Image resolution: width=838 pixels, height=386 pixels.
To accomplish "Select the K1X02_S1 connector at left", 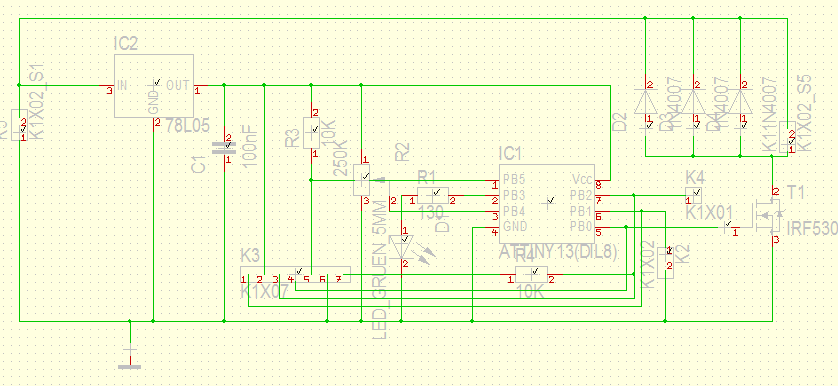I will pyautogui.click(x=19, y=125).
